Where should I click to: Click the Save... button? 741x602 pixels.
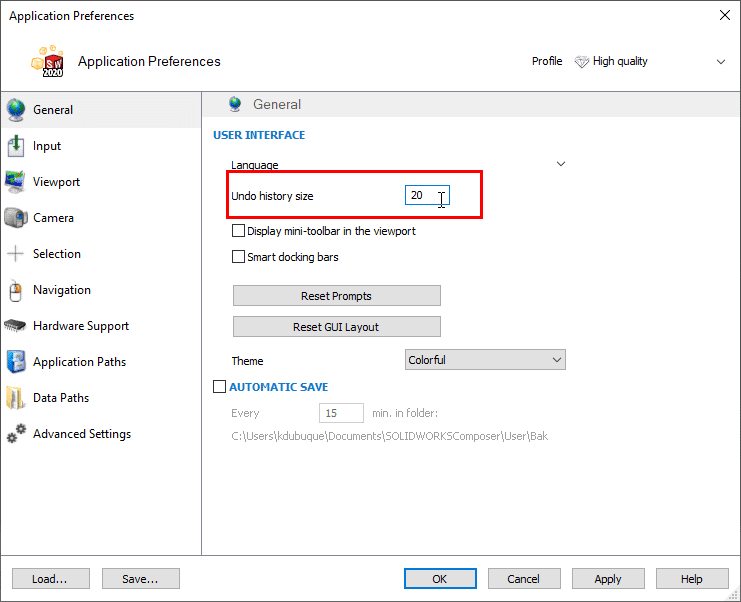(140, 579)
